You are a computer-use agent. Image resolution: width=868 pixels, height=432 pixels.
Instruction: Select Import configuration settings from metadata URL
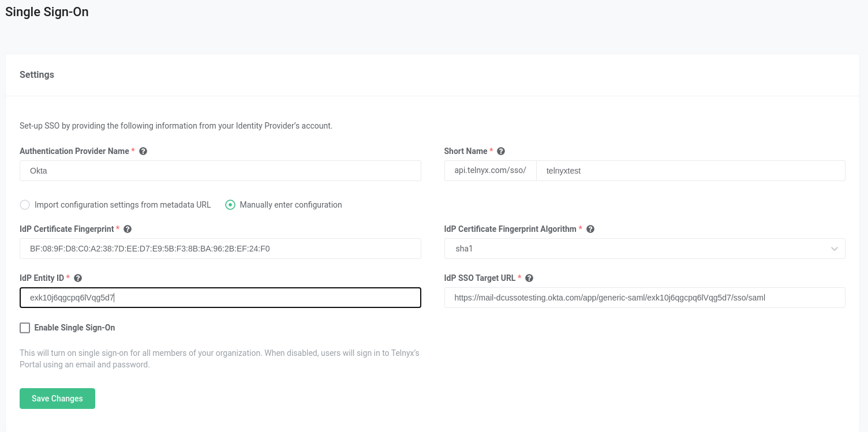point(25,205)
